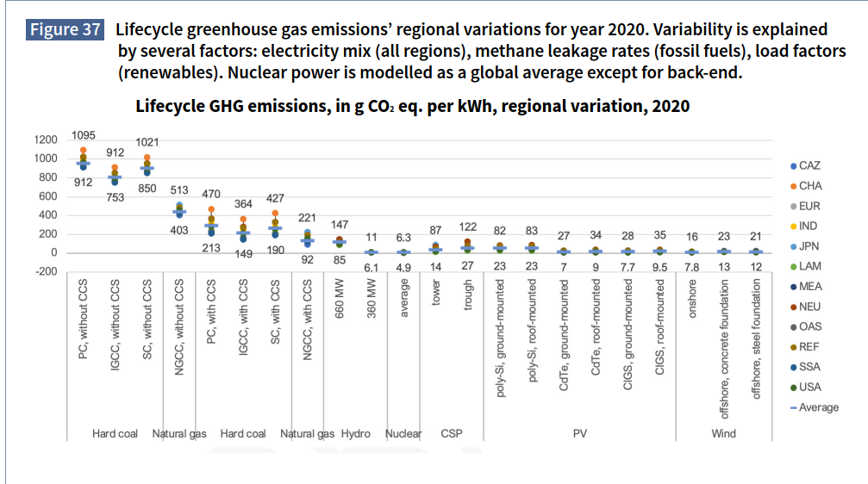Viewport: 868px width, 484px height.
Task: Click the EUR gray legend marker
Action: click(x=793, y=206)
